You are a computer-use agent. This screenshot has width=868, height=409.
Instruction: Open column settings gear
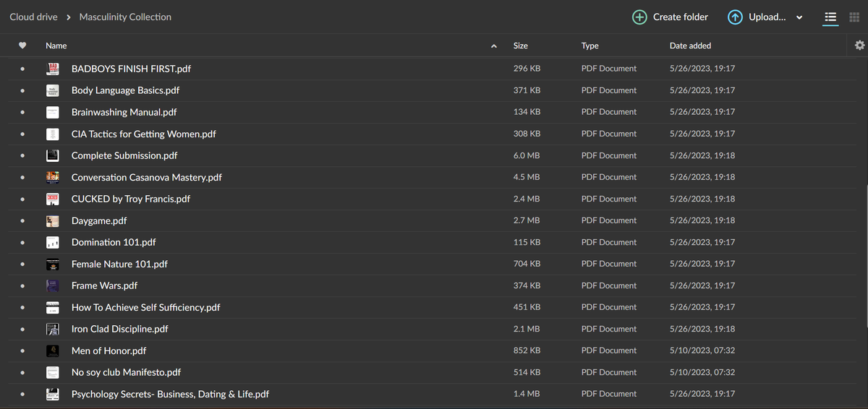click(859, 46)
